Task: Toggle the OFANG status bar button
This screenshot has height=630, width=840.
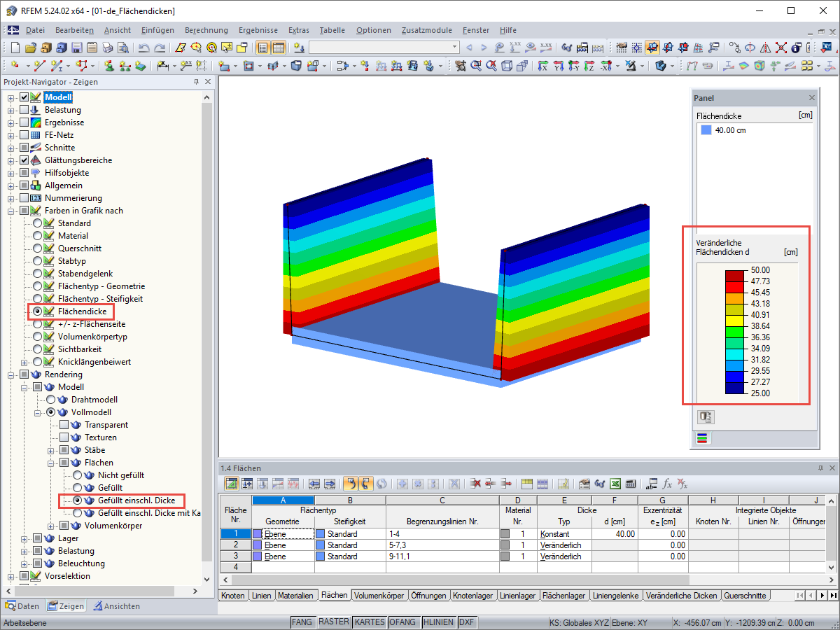Action: click(404, 622)
